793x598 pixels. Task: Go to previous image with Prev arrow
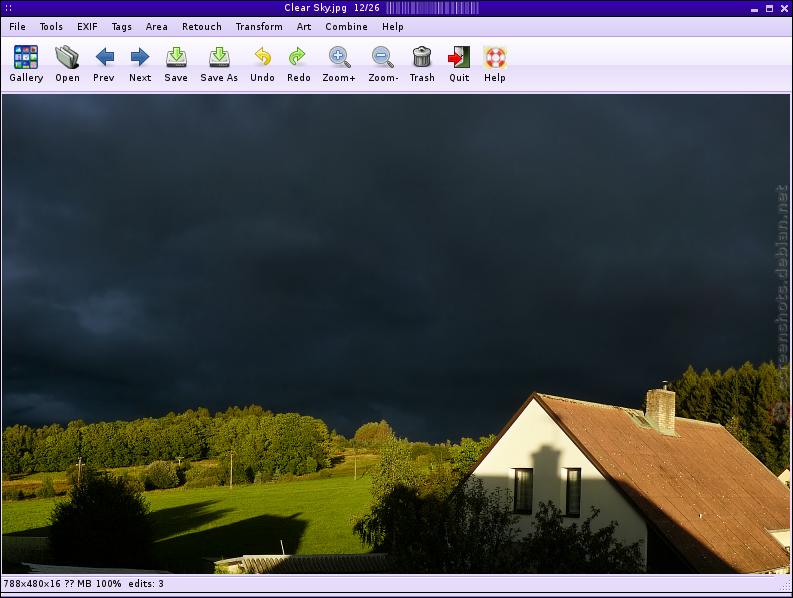click(104, 57)
